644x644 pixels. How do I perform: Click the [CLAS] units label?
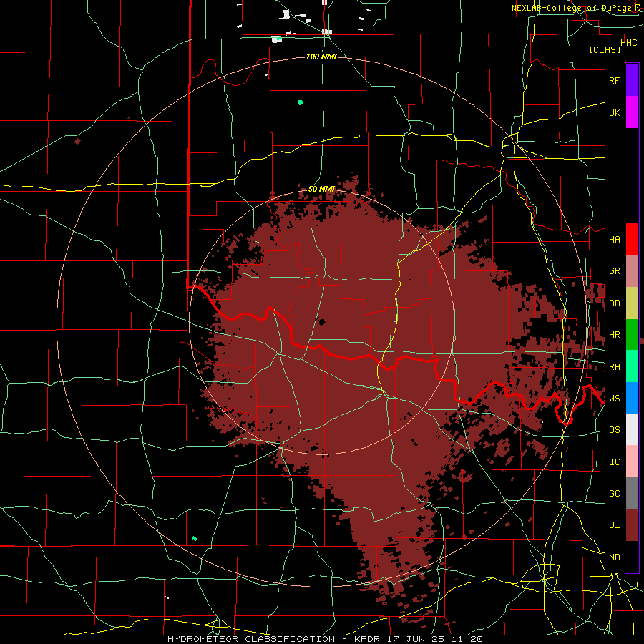point(605,49)
